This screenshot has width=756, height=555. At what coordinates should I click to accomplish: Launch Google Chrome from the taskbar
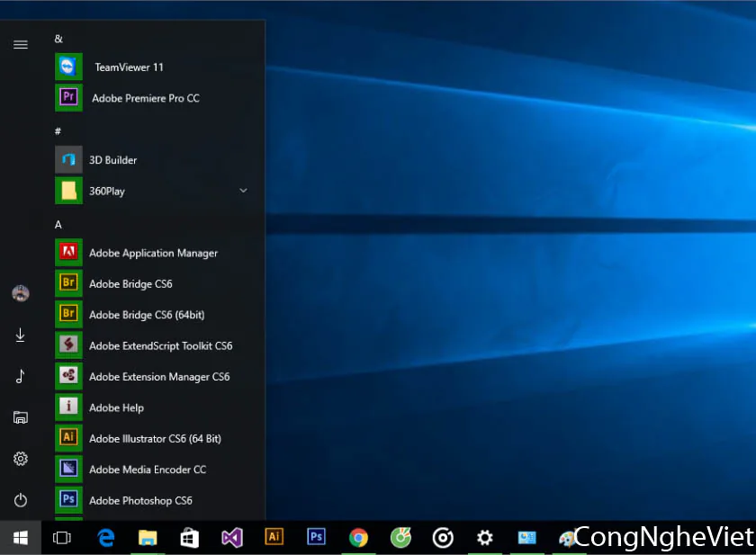(358, 538)
